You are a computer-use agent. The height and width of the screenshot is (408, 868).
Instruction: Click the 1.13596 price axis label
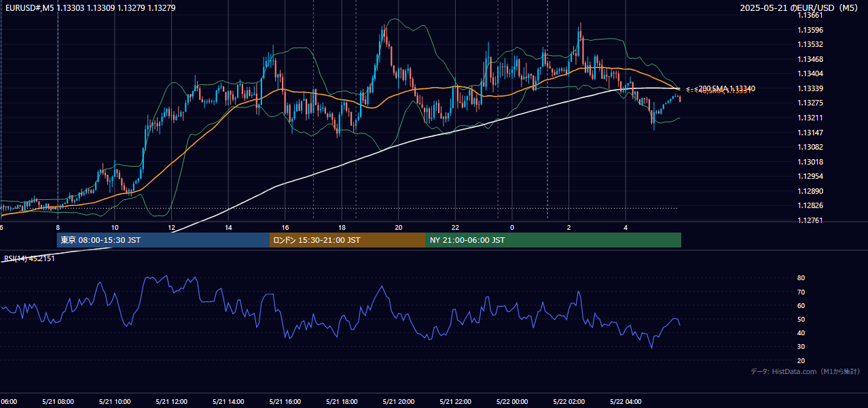(810, 30)
